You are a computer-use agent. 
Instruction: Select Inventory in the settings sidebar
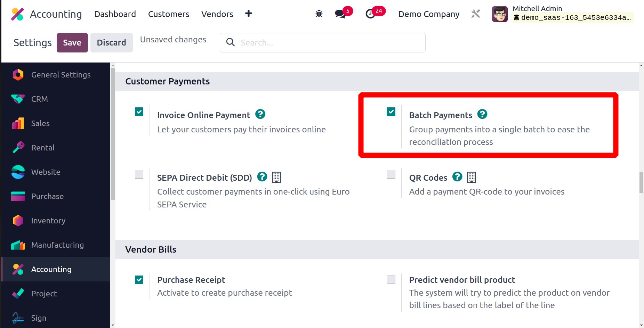point(48,221)
